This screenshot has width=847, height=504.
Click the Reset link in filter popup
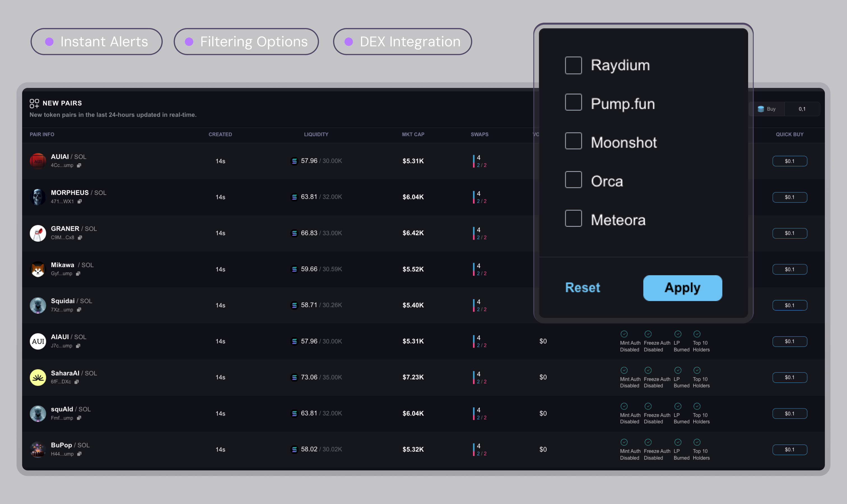click(582, 288)
